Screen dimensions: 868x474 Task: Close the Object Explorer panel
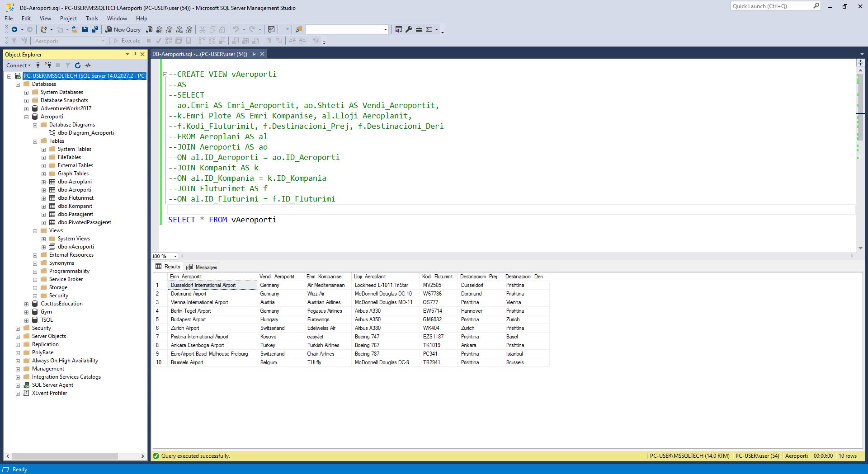pos(142,54)
